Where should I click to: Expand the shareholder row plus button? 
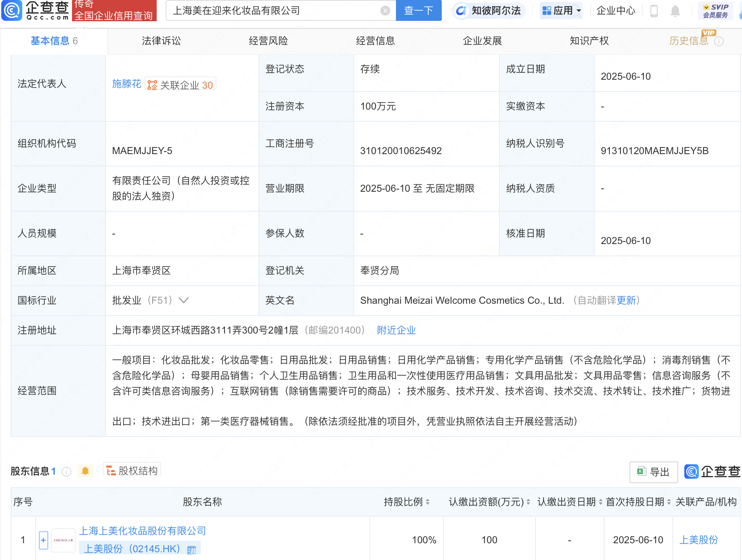click(43, 540)
